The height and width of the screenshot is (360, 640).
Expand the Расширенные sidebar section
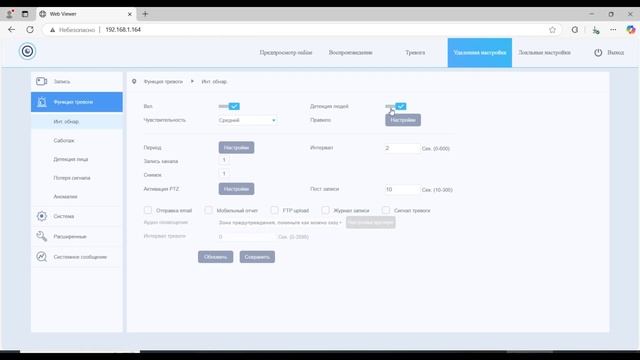pyautogui.click(x=77, y=236)
